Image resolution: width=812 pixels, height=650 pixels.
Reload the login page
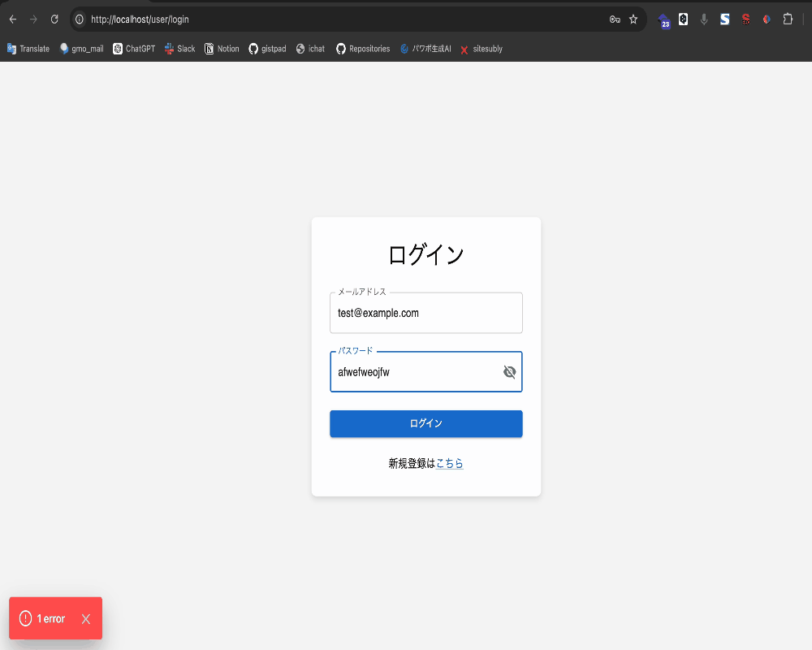(x=54, y=18)
